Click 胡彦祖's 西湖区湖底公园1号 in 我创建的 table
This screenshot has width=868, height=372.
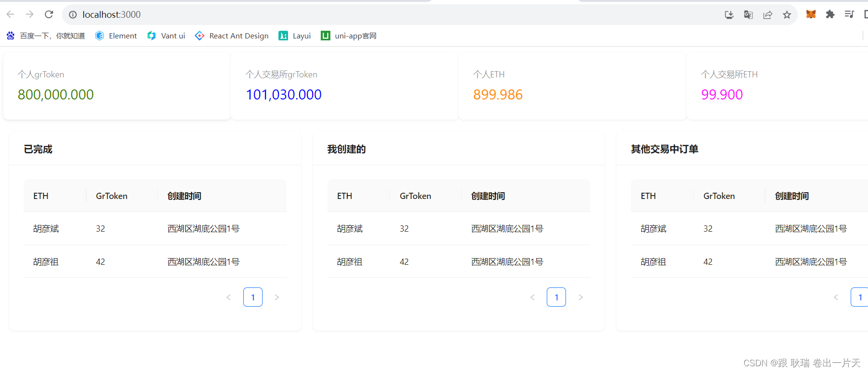[x=507, y=262]
